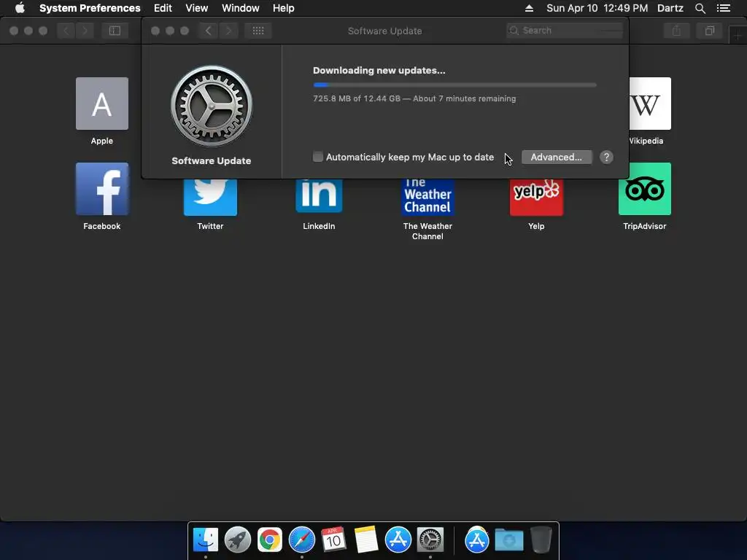Open the Facebook favorite in Safari
The image size is (747, 560).
(102, 189)
